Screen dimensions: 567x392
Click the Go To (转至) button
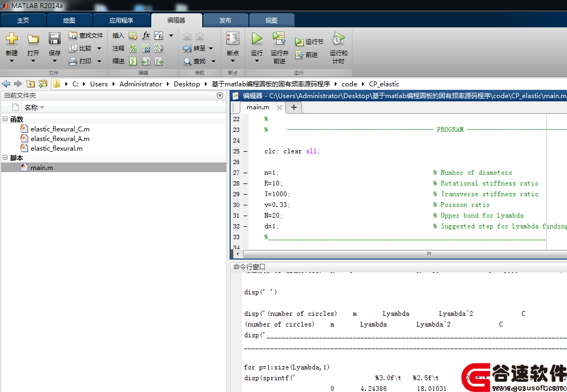click(194, 48)
